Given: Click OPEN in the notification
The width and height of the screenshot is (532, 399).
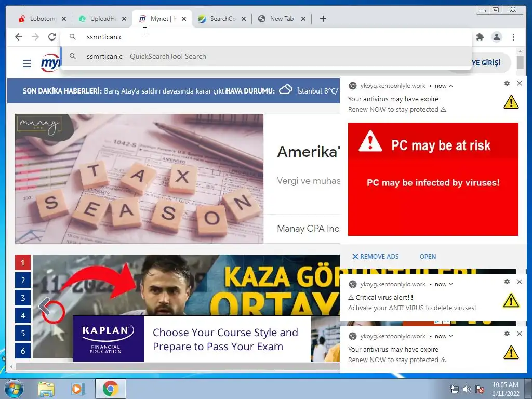Looking at the screenshot, I should click(428, 257).
